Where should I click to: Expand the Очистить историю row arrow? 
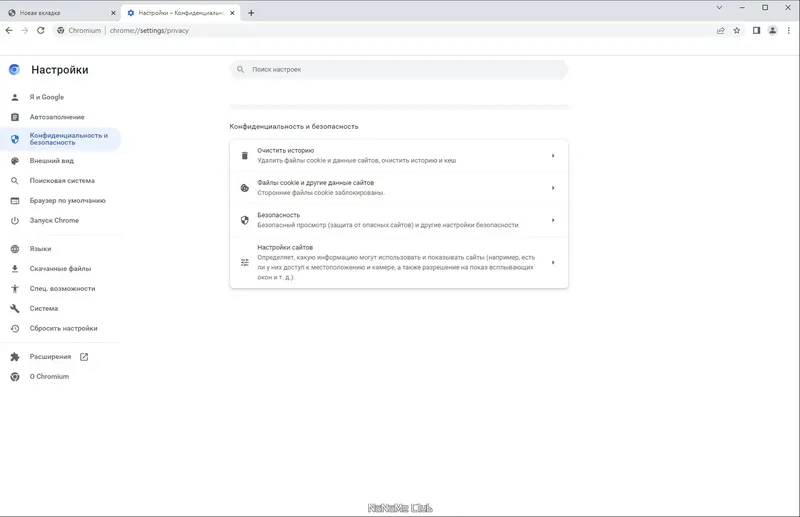(x=553, y=155)
